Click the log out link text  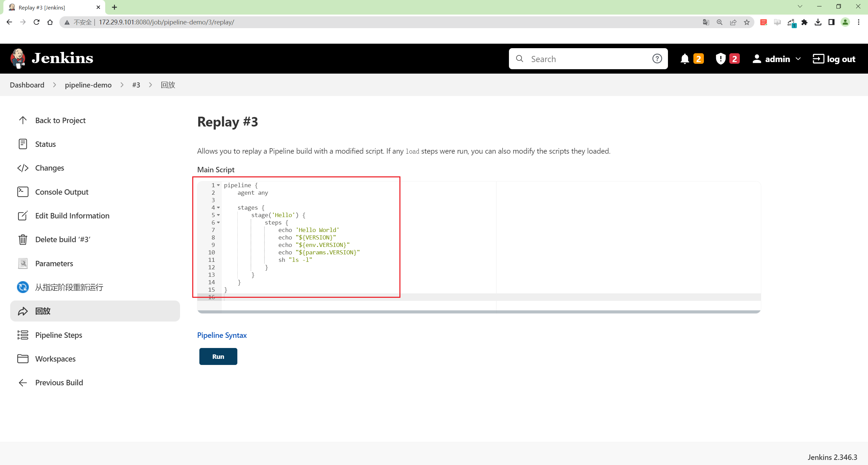pyautogui.click(x=841, y=59)
